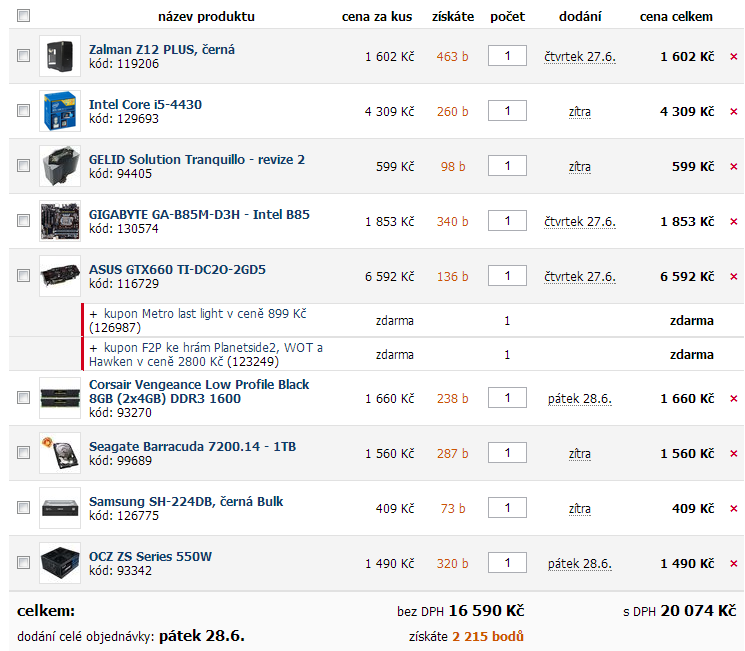The image size is (745, 651).
Task: Open Corsair Vengeance Low Profile Black link
Action: click(x=199, y=392)
